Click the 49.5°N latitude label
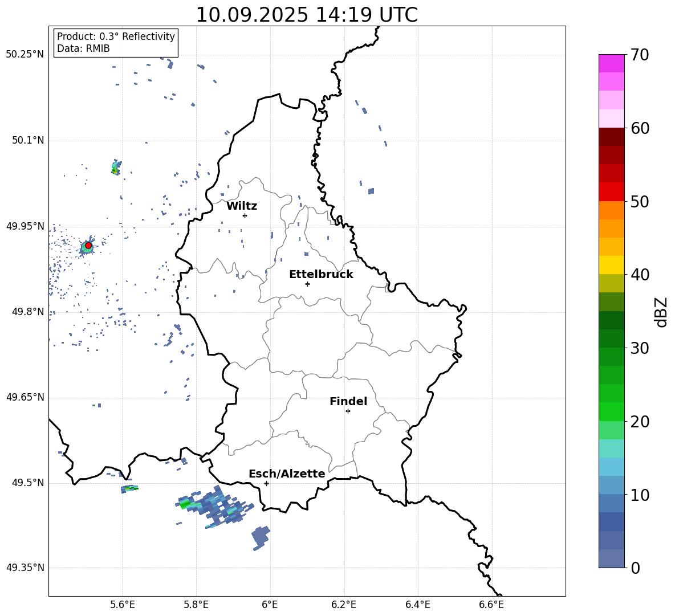Image resolution: width=675 pixels, height=616 pixels. (28, 483)
